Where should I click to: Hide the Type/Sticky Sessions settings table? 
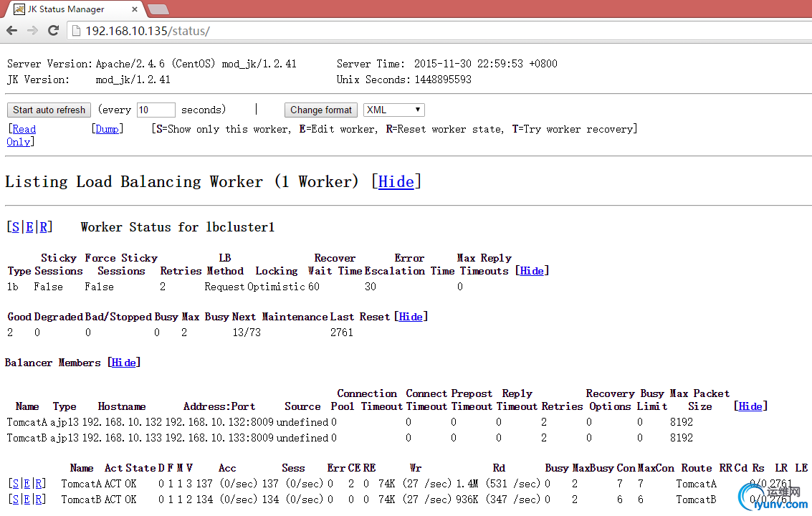[x=532, y=271]
